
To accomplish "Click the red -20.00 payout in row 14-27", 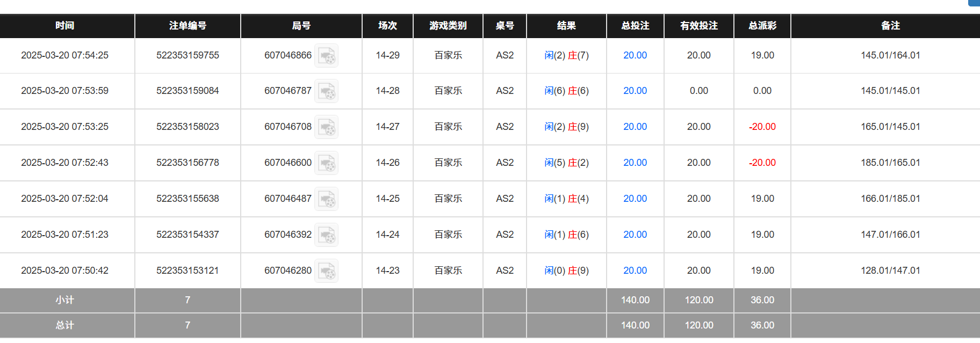I will [762, 127].
